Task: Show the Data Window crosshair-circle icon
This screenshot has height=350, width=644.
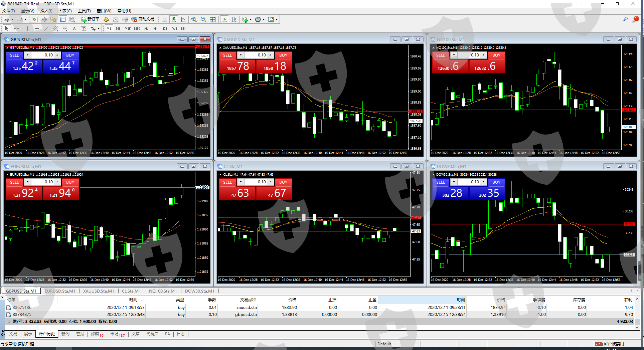Action: [44, 19]
